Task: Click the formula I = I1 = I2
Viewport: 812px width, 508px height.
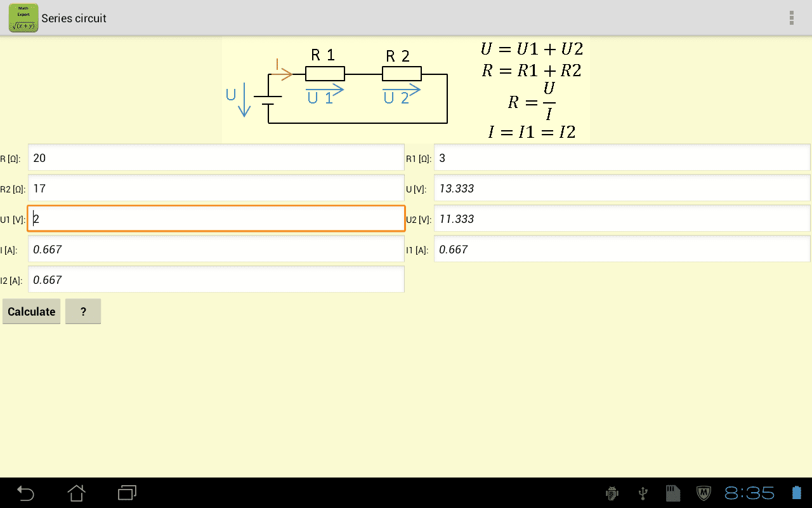Action: 532,131
